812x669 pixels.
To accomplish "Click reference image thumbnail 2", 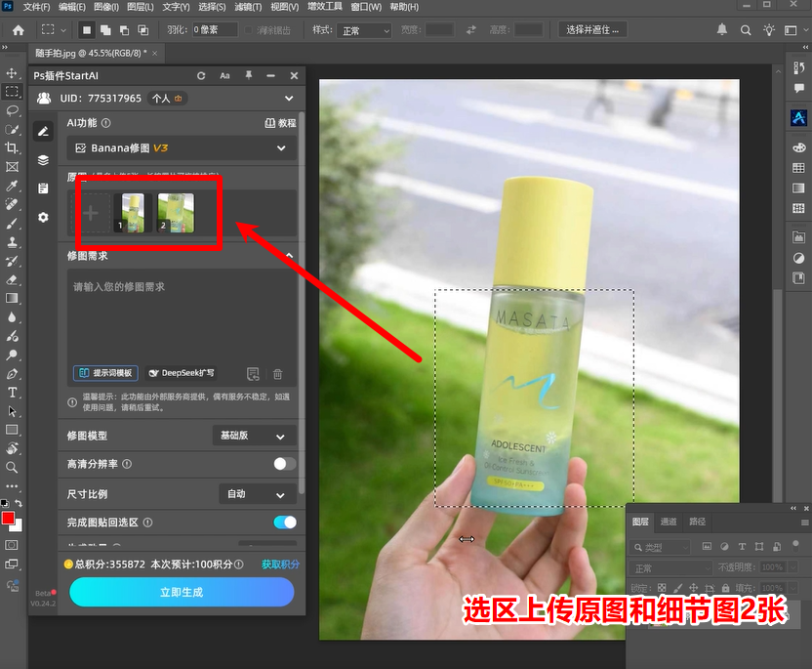I will pos(176,213).
